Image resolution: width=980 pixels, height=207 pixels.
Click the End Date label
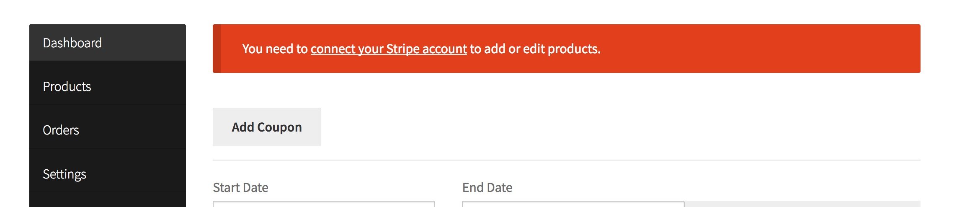pos(487,187)
